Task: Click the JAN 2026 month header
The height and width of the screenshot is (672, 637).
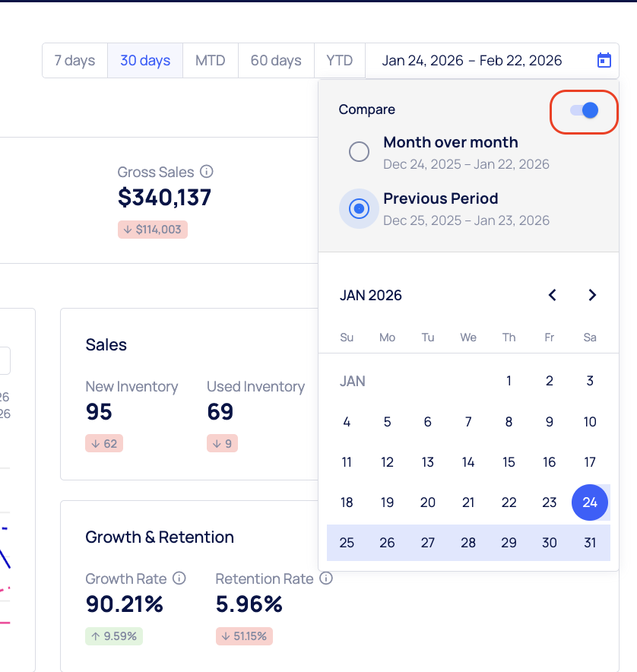Action: (x=371, y=295)
